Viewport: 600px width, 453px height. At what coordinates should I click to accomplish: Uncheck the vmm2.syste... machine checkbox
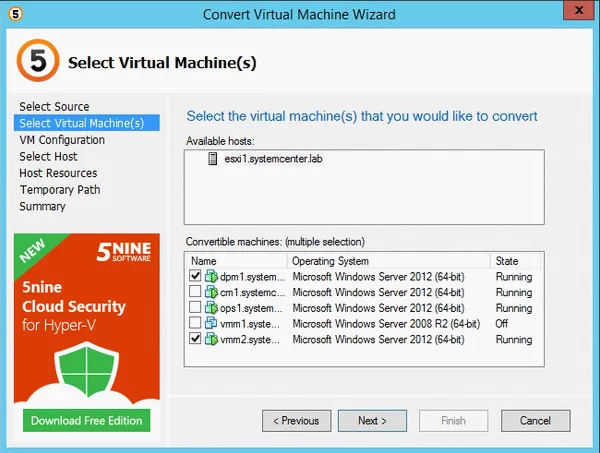(x=195, y=338)
